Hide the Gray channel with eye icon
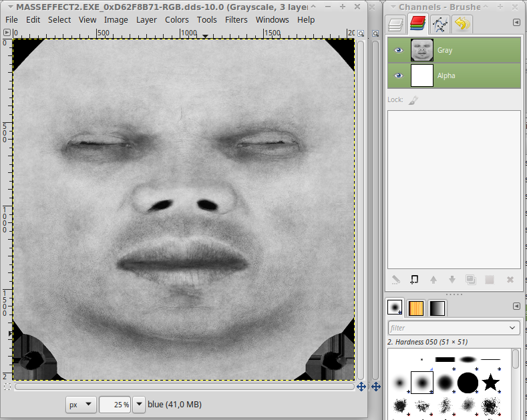The image size is (527, 420). pos(399,50)
